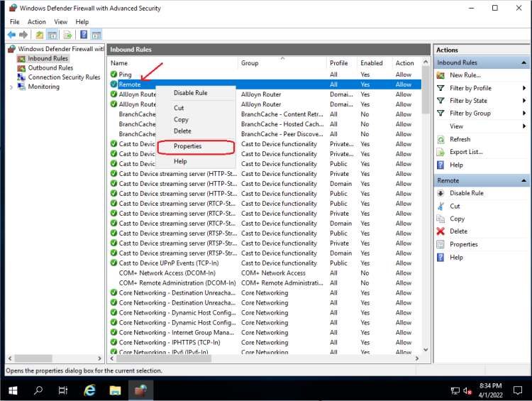Click the Refresh icon in Actions

pyautogui.click(x=440, y=139)
